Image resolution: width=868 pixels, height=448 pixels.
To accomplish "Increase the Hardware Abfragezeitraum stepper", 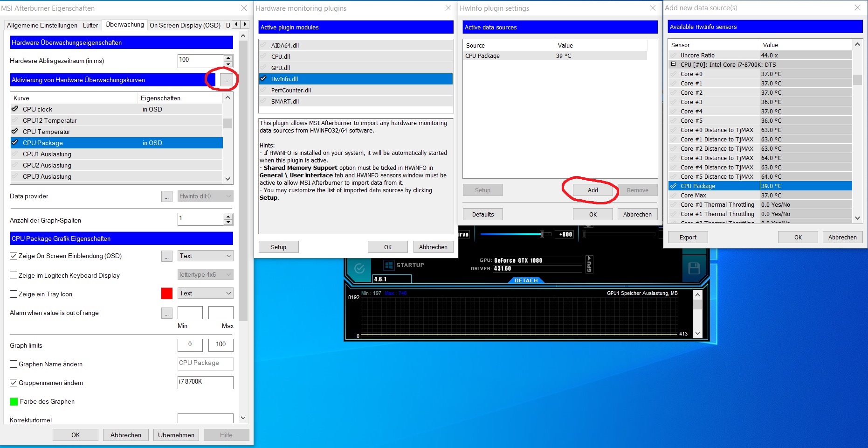I will coord(228,58).
